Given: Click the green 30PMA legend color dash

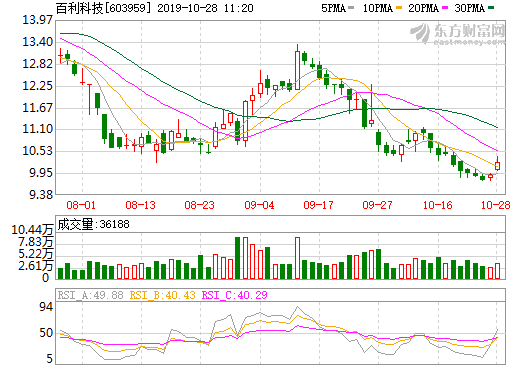Looking at the screenshot, I should pyautogui.click(x=491, y=7).
